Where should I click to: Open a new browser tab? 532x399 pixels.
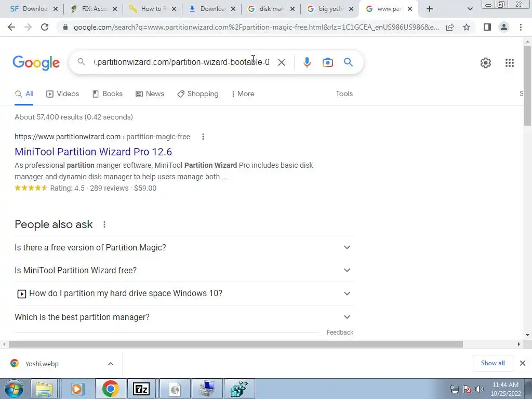pyautogui.click(x=430, y=9)
